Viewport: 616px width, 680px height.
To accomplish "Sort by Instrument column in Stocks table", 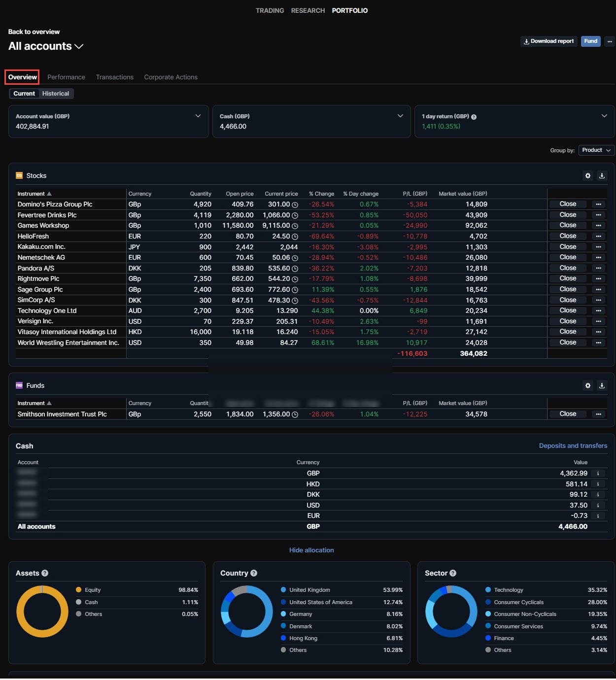I will (34, 194).
